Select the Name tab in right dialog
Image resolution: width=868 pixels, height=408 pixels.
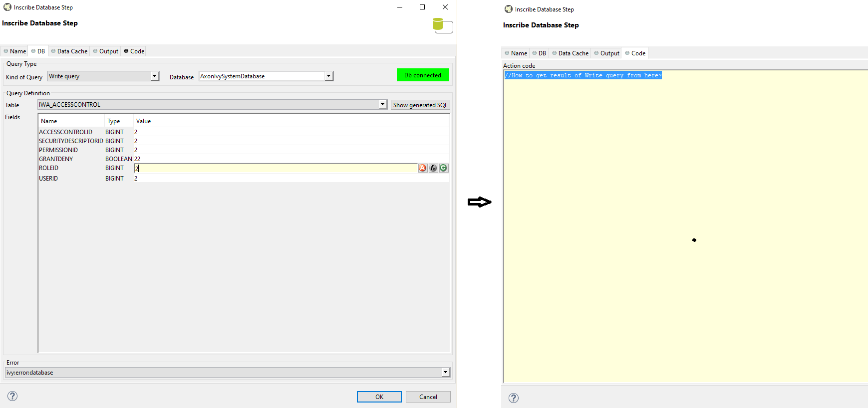(516, 53)
